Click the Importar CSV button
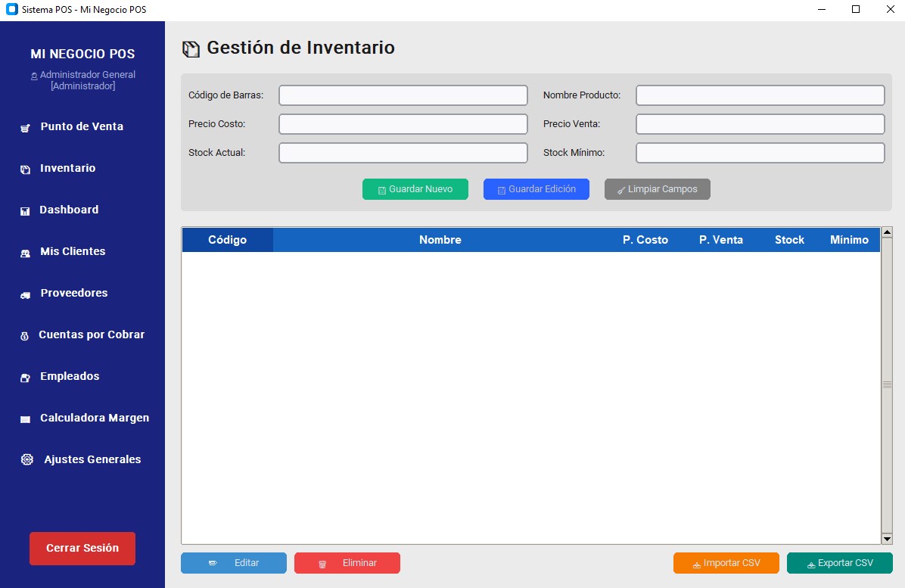905x588 pixels. click(726, 563)
